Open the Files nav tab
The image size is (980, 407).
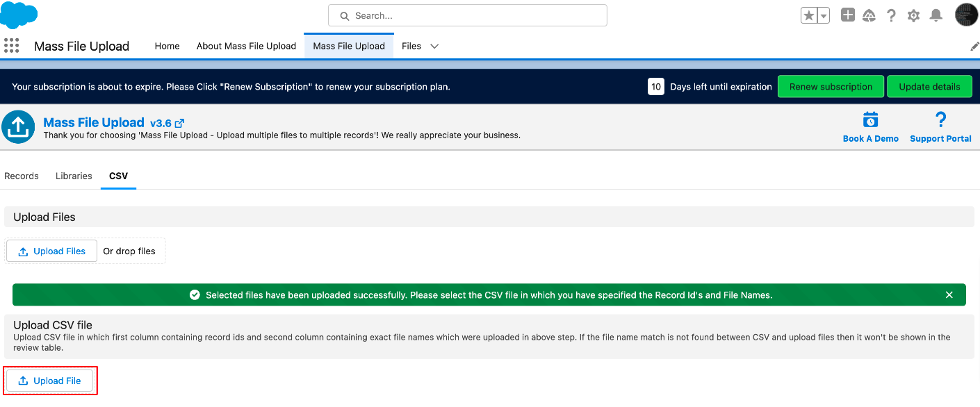(x=411, y=46)
